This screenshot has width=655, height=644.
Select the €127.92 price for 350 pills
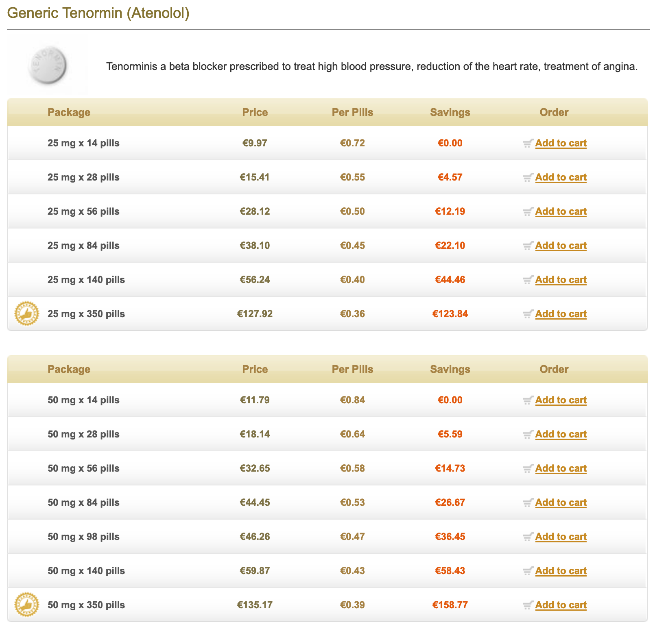click(255, 314)
